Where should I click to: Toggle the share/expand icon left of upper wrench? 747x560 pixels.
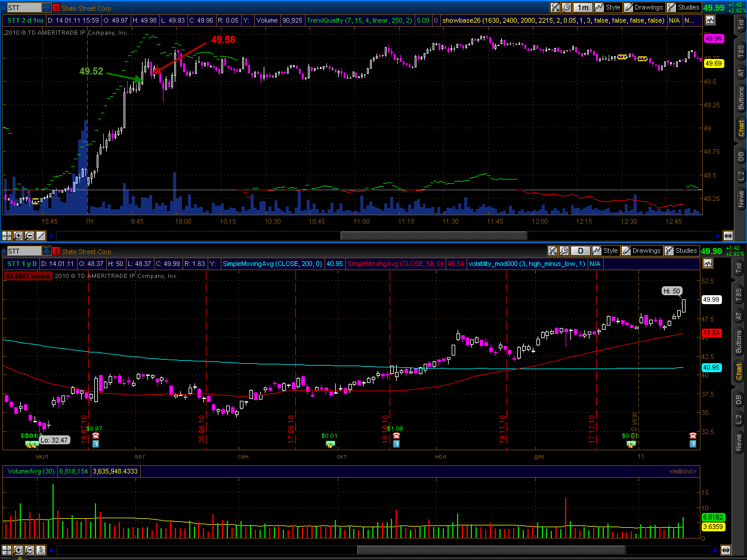pos(555,8)
